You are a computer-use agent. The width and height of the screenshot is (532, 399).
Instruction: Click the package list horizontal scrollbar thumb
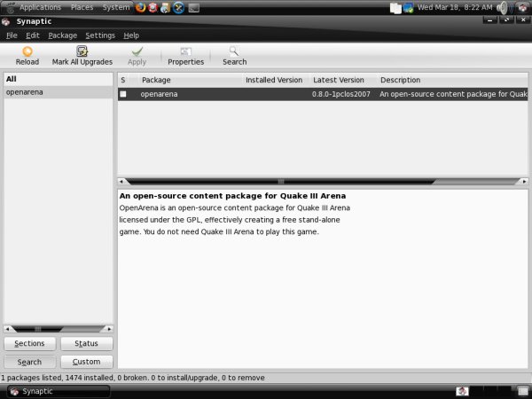click(280, 182)
